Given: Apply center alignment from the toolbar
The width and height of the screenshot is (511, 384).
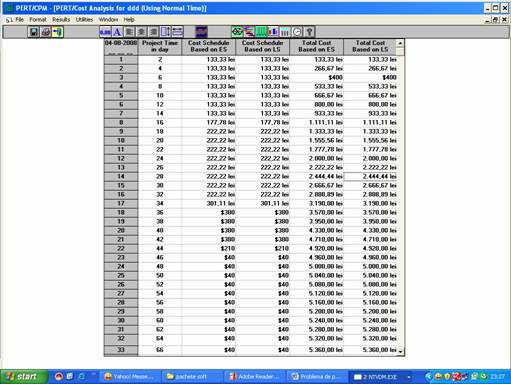Looking at the screenshot, I should tap(141, 32).
